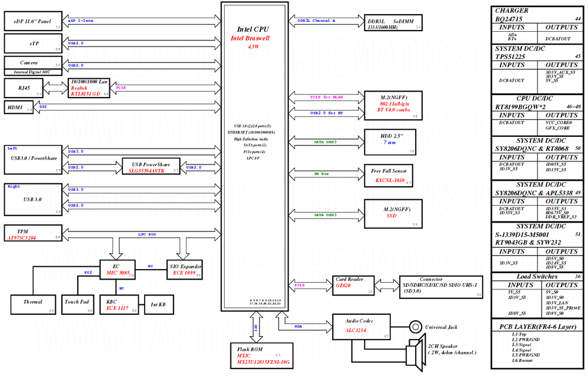Select the HDMI block

[19, 107]
